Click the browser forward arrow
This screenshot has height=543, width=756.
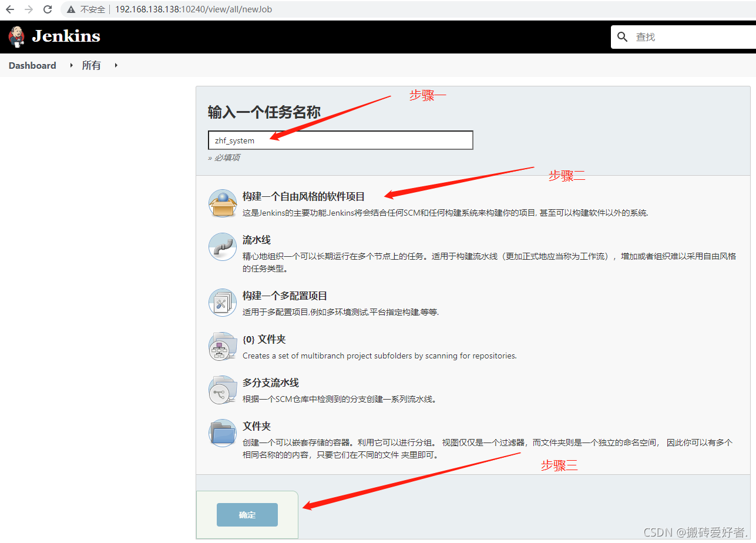coord(29,9)
